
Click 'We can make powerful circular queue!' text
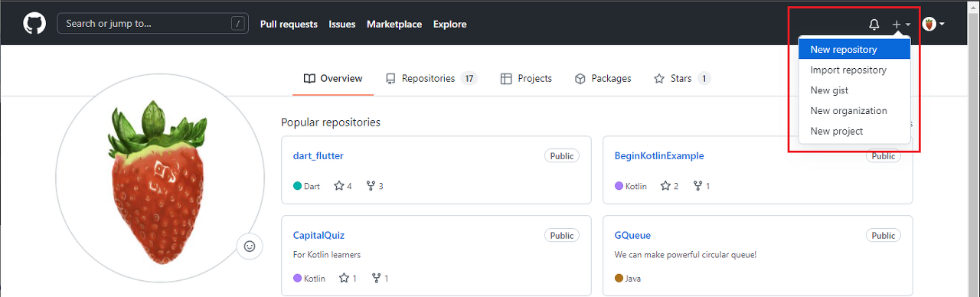tap(686, 255)
